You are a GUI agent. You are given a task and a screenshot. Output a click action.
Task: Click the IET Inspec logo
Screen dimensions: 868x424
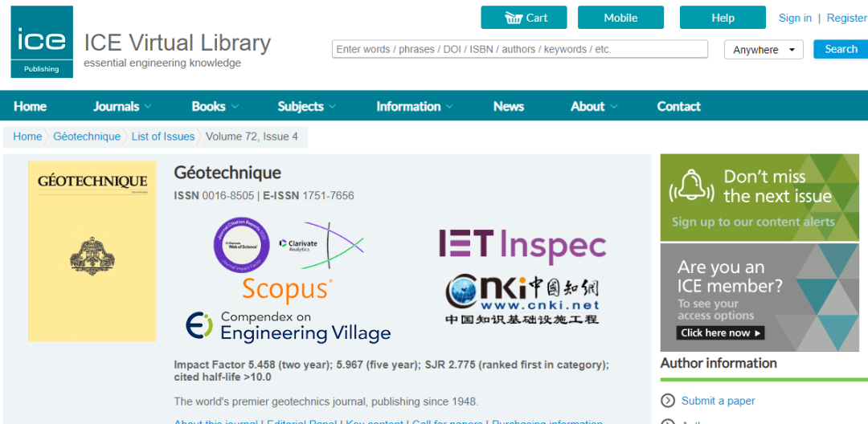[522, 245]
